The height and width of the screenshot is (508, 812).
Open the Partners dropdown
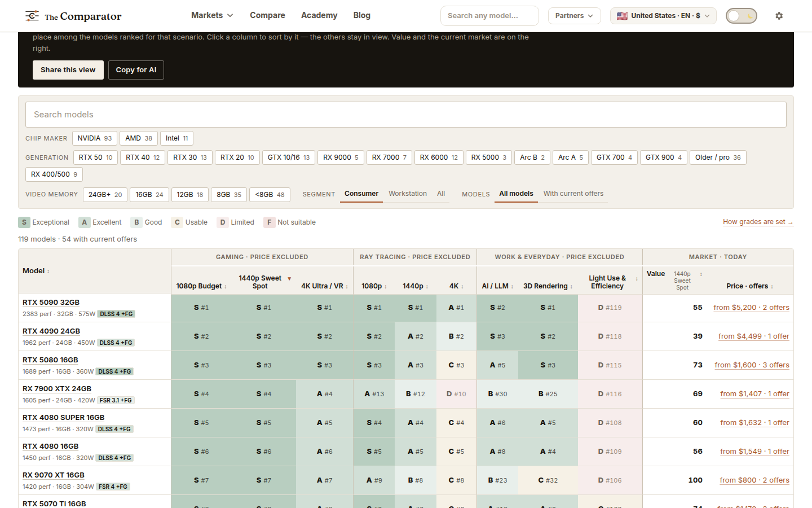[574, 16]
